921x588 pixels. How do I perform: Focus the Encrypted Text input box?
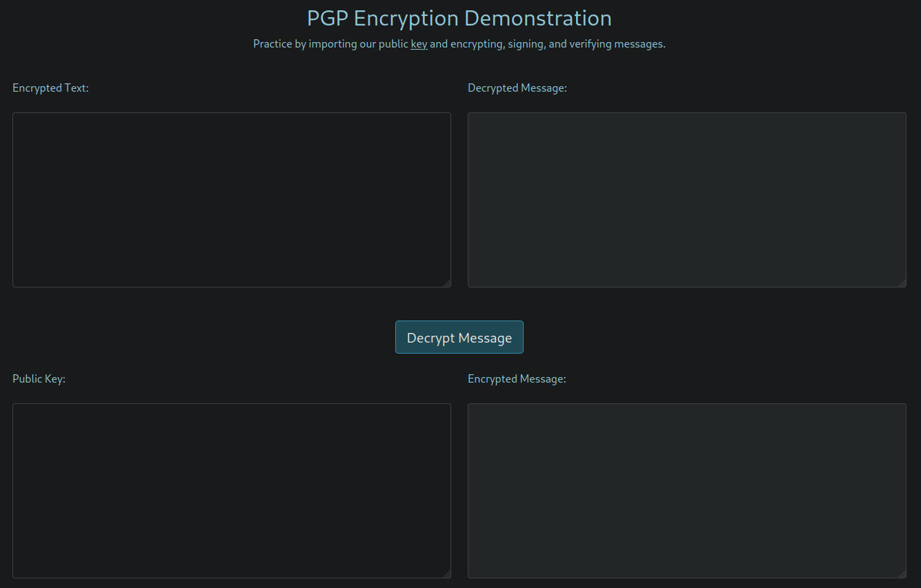tap(231, 200)
